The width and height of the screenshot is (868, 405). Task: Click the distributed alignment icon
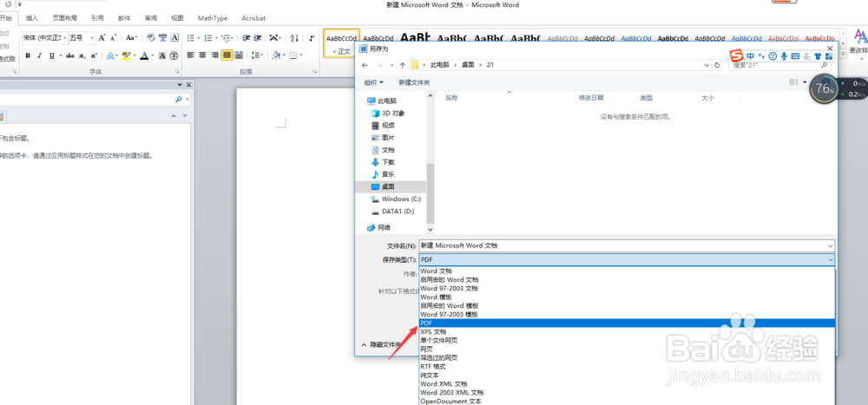click(x=239, y=56)
